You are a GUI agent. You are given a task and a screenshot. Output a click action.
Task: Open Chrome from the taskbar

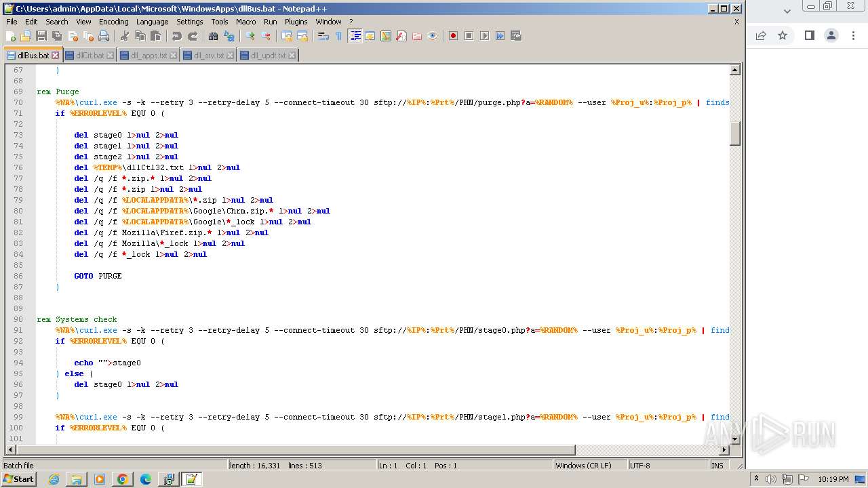tap(122, 479)
